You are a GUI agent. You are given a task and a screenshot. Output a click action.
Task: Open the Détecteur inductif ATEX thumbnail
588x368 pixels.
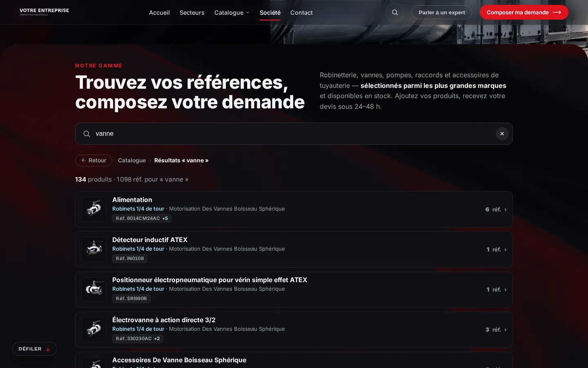94,249
